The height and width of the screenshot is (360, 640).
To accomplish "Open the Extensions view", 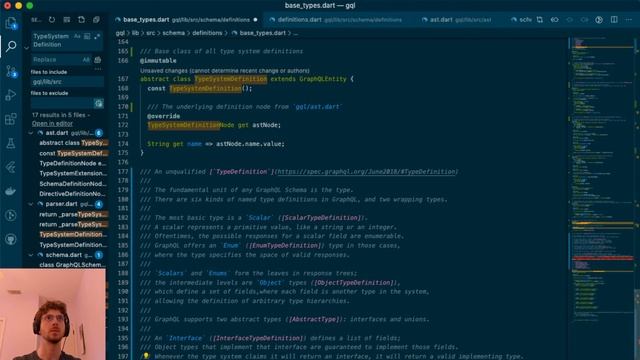I will pos(11,119).
